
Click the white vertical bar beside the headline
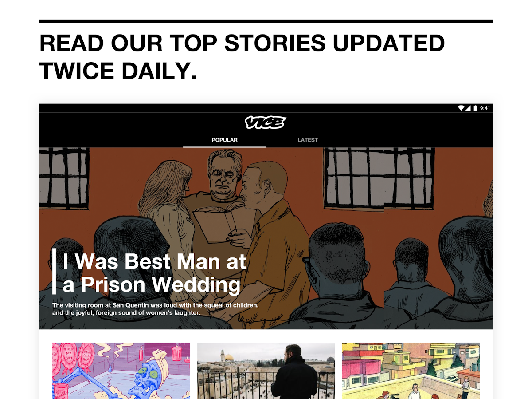54,271
